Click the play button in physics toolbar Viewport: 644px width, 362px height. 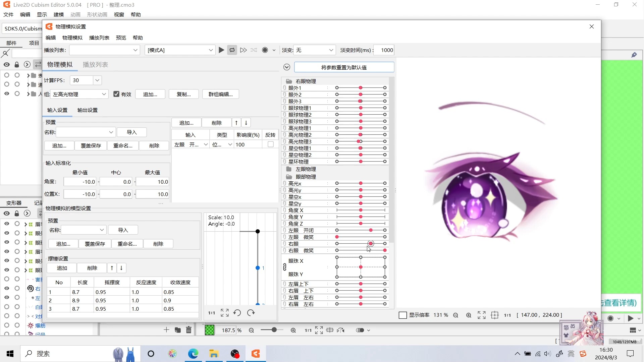coord(221,50)
